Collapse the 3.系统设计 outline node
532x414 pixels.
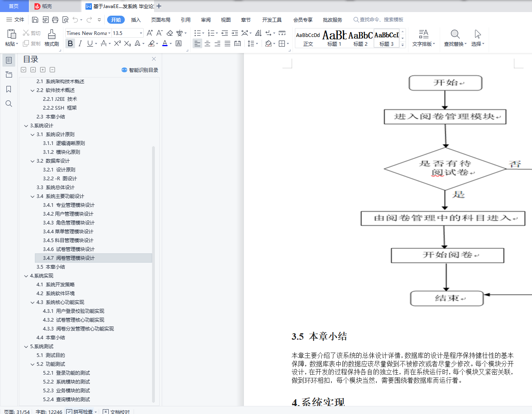(26, 126)
